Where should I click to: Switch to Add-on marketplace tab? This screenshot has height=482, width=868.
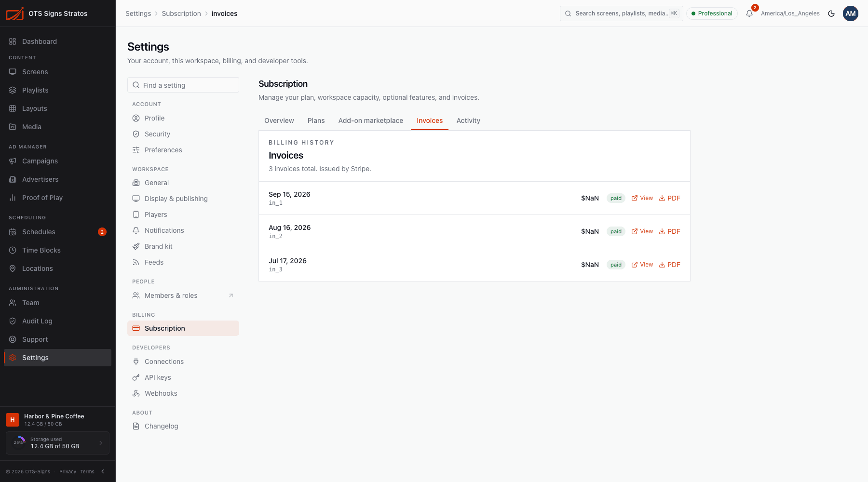click(371, 120)
